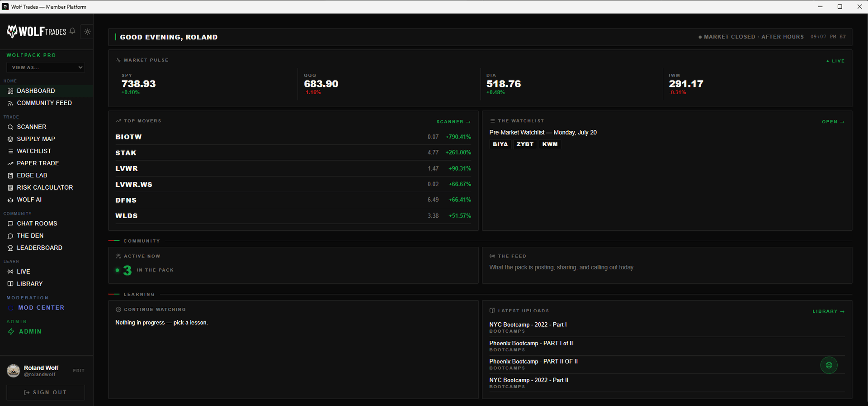Open NYC Bootcamp - 2022 - Part II

(x=667, y=383)
